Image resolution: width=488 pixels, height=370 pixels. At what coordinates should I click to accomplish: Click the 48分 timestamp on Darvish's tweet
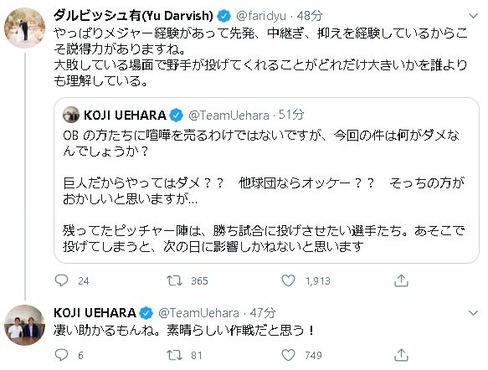[310, 16]
